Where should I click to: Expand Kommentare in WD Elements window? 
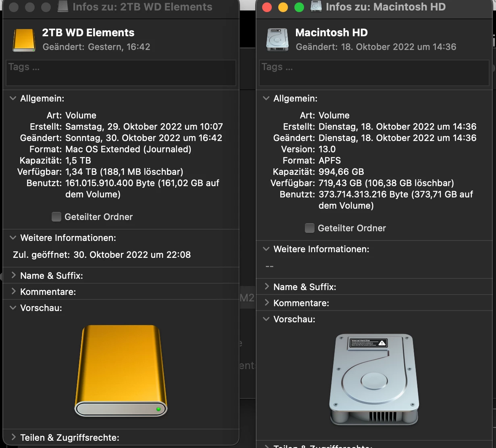(x=13, y=291)
